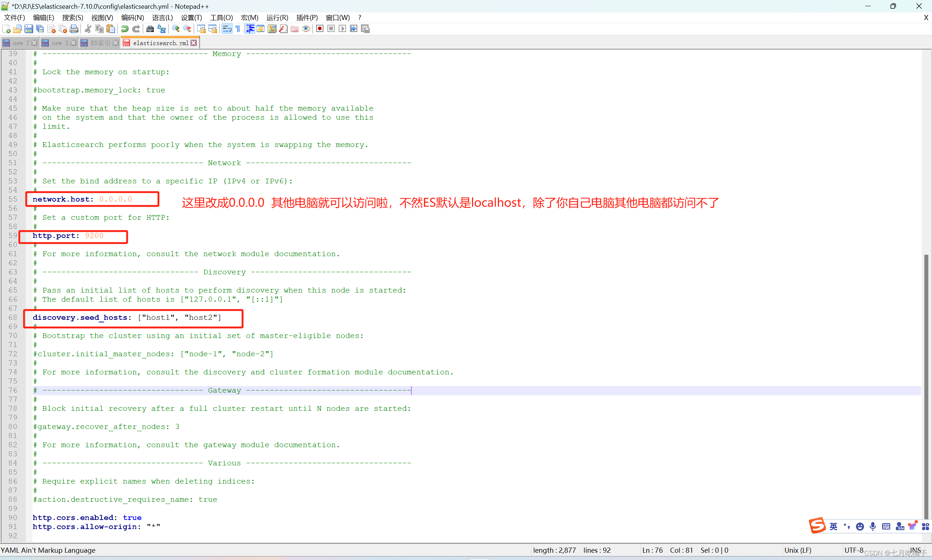Click the Paste clipboard icon

coord(110,29)
